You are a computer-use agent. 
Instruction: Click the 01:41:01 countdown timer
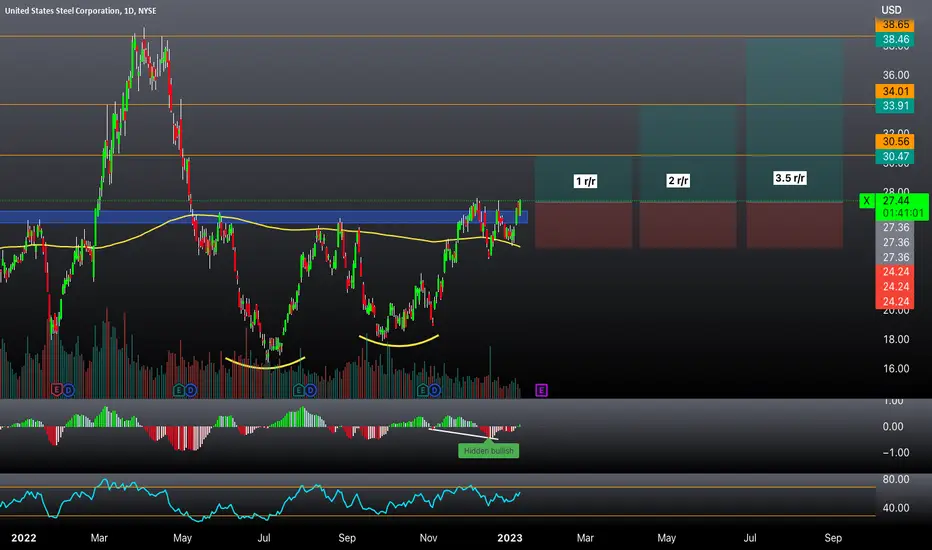902,213
